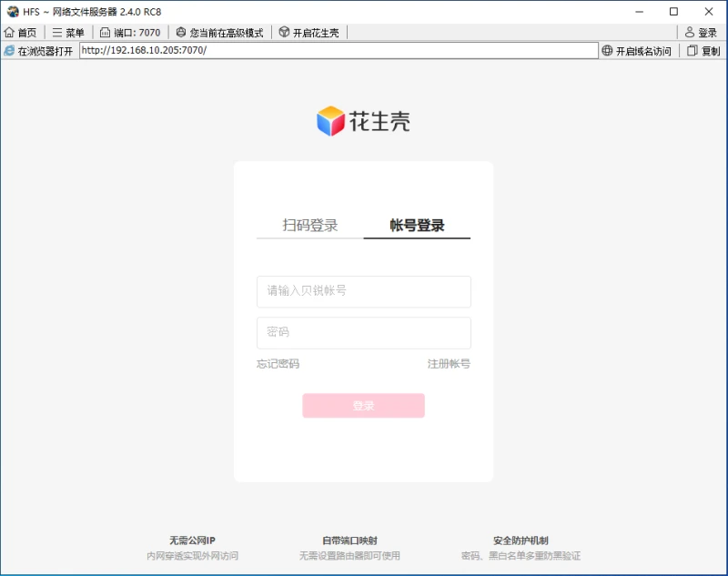Click 开启域名访问 button

click(x=636, y=51)
